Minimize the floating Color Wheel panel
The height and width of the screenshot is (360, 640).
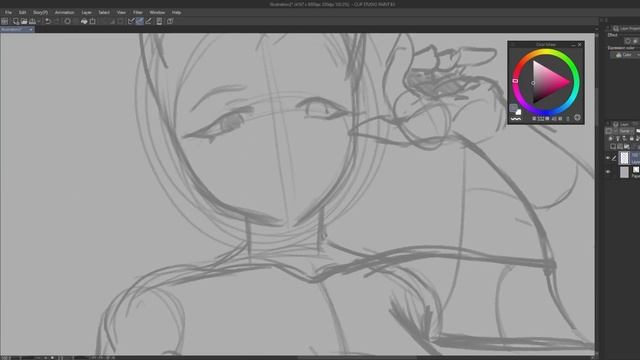click(x=573, y=44)
